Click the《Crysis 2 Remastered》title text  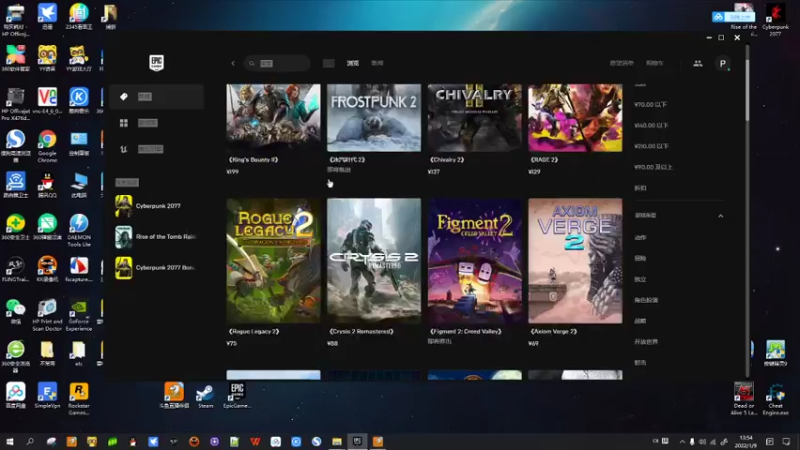[x=361, y=332]
